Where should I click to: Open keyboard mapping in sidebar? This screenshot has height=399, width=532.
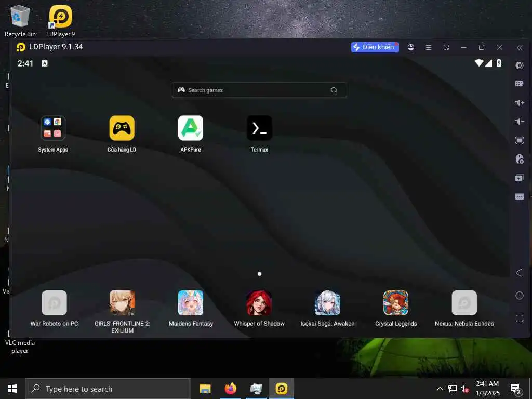pyautogui.click(x=520, y=84)
